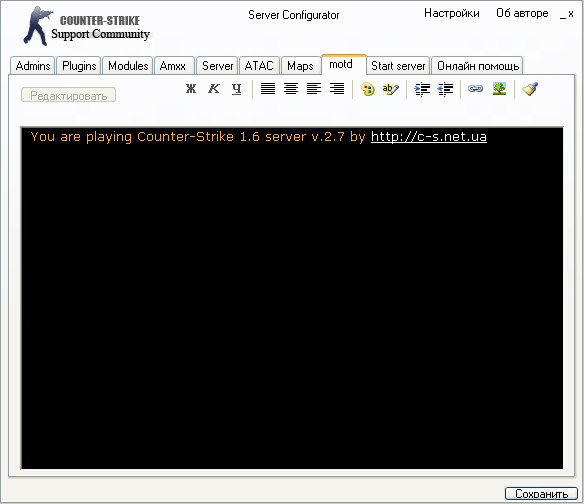The height and width of the screenshot is (504, 584).
Task: Decrease the paragraph indent
Action: click(445, 89)
